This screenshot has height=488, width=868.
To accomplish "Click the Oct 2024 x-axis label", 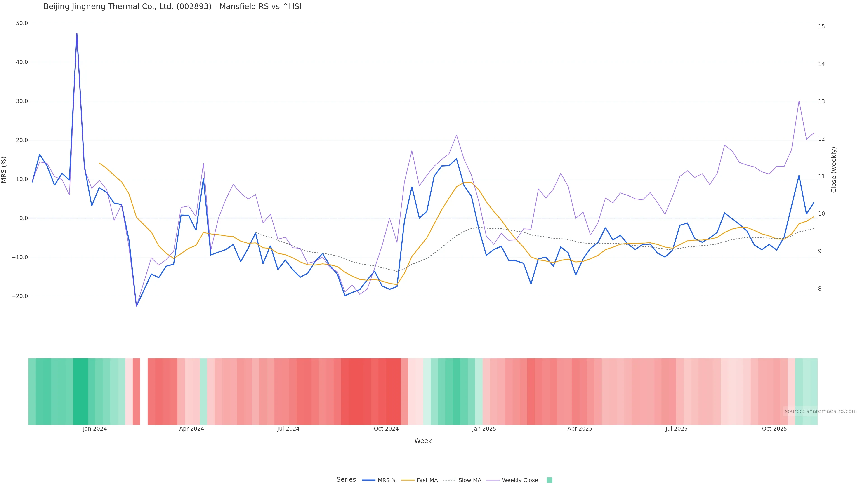I will [x=386, y=429].
